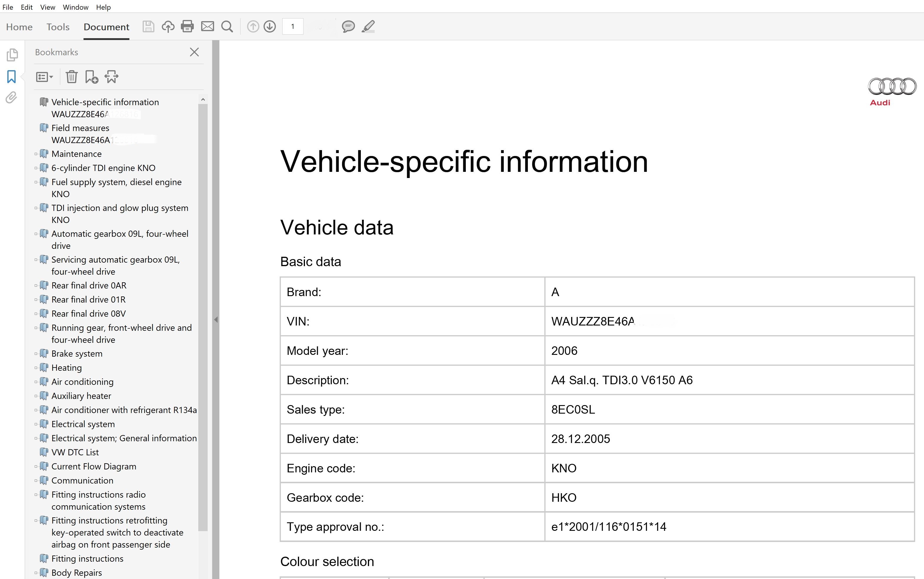Expand the Maintenance bookmark
Viewport: 924px width, 579px height.
click(36, 154)
